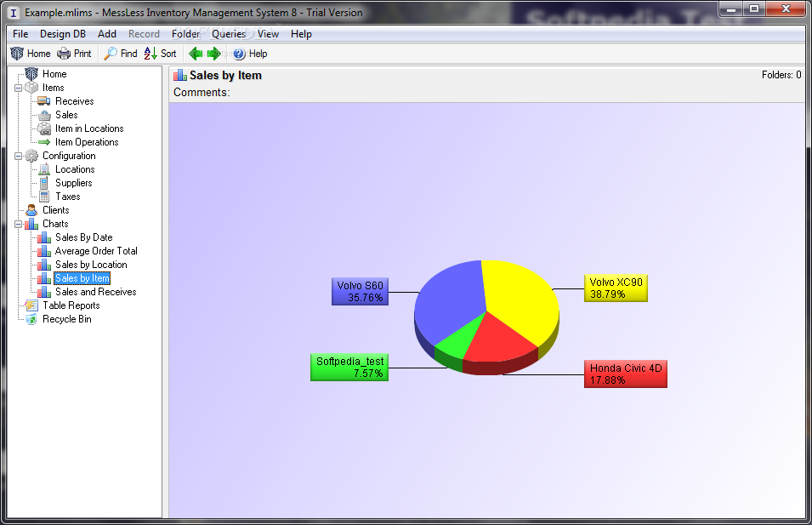Click the Help question mark icon
812x525 pixels.
[239, 54]
